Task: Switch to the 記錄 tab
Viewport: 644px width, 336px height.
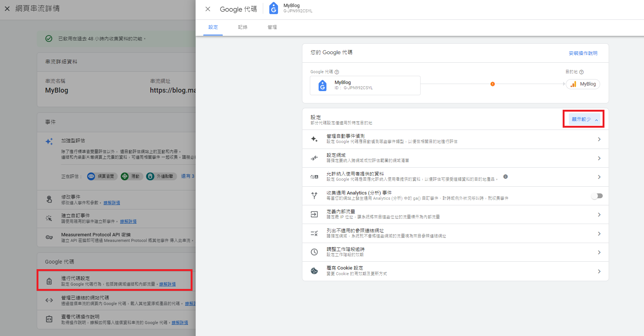Action: (x=243, y=27)
